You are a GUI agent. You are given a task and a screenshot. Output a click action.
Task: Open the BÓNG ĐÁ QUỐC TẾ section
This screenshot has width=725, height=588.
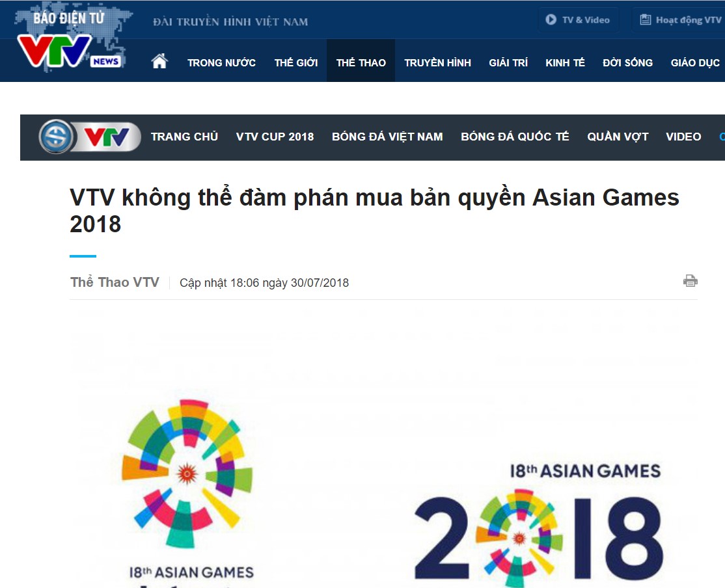pyautogui.click(x=515, y=137)
